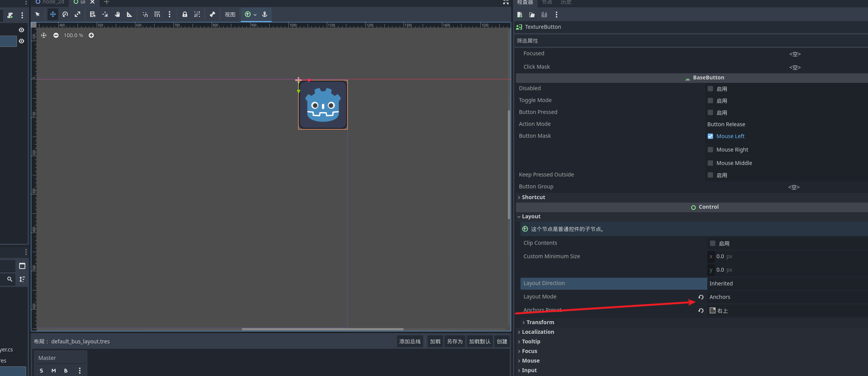868x376 pixels.
Task: Reset Layout Mode with revert icon
Action: pos(701,297)
